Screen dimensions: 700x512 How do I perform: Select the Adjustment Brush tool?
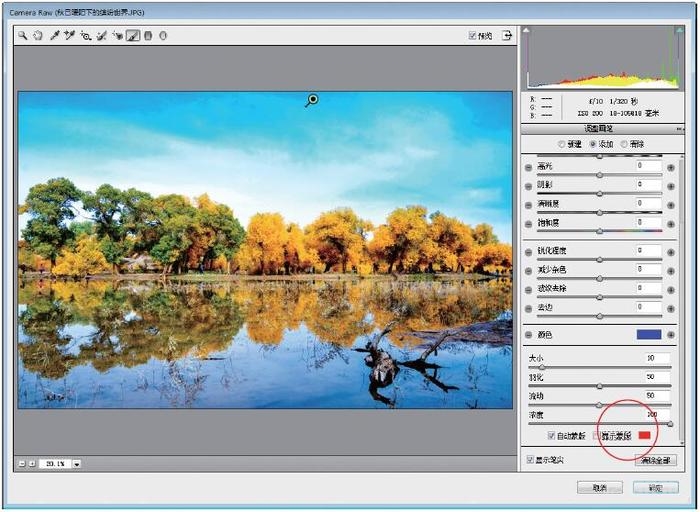click(x=133, y=35)
